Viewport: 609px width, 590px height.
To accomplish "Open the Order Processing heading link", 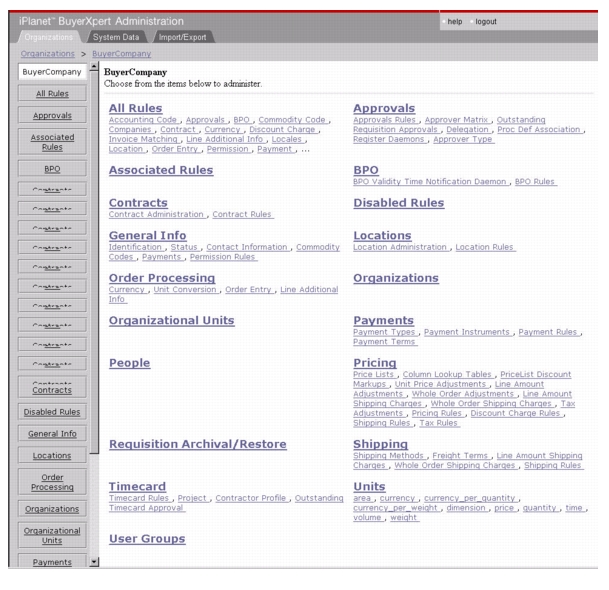I will (162, 278).
